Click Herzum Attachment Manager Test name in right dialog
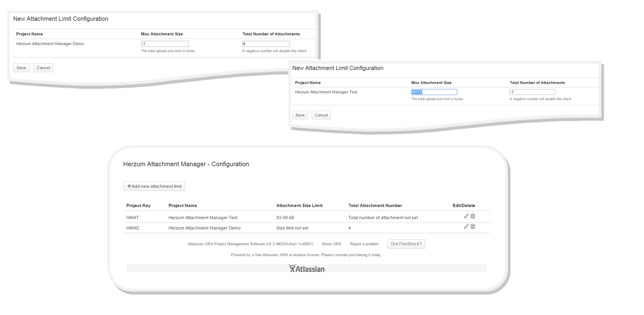The width and height of the screenshot is (644, 315). tap(326, 92)
